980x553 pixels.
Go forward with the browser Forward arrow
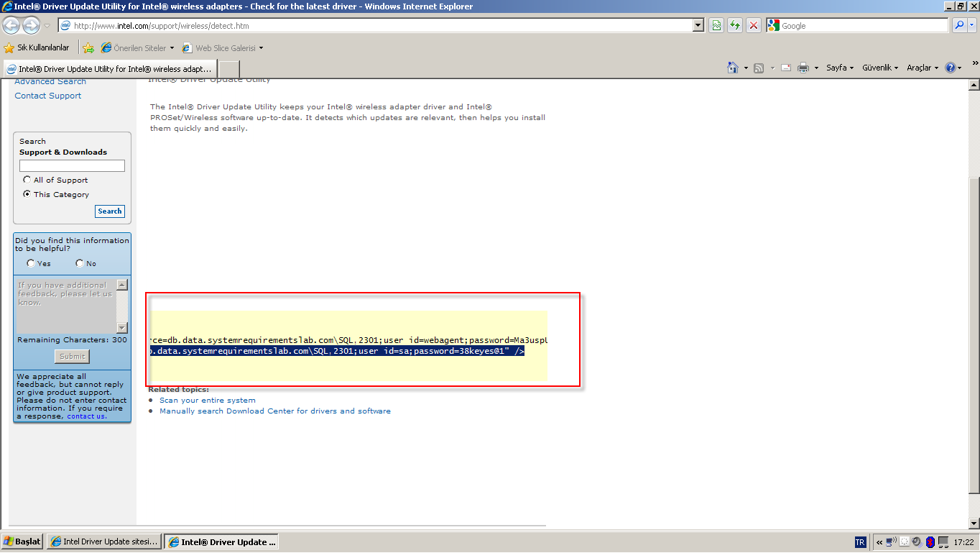31,26
